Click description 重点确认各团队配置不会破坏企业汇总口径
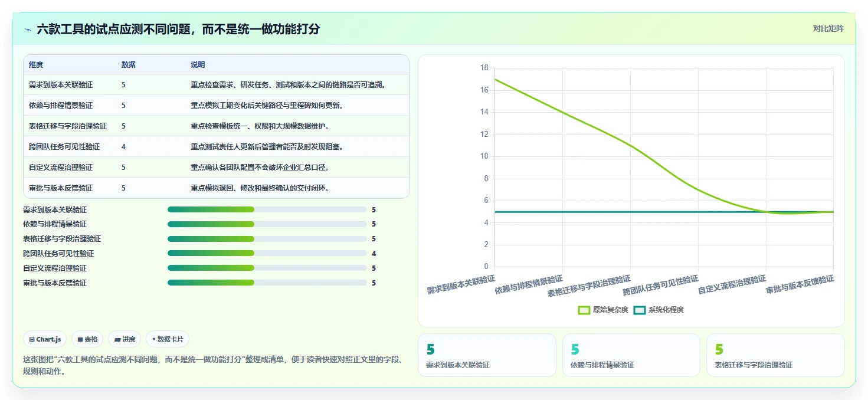The height and width of the screenshot is (400, 868). pos(260,168)
